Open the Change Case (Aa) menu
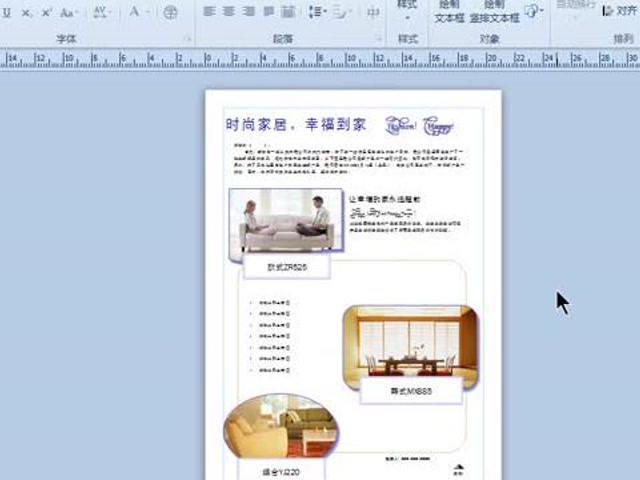This screenshot has height=480, width=640. pyautogui.click(x=68, y=13)
